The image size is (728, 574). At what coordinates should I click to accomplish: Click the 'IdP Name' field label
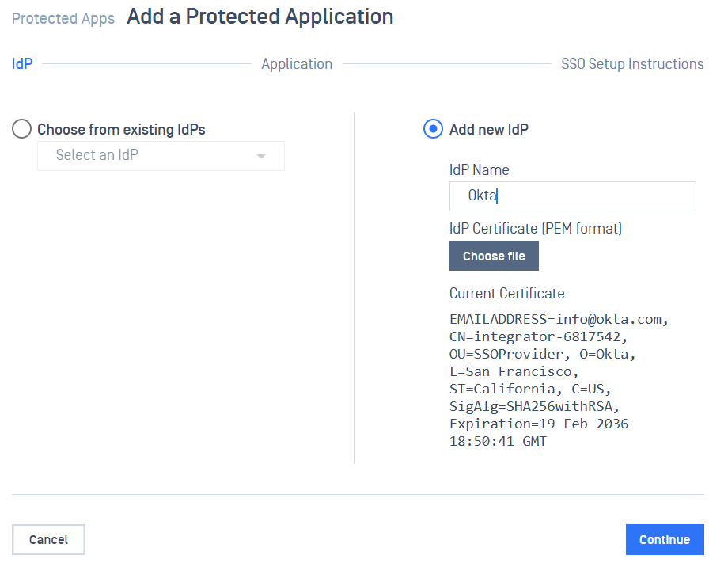(479, 170)
